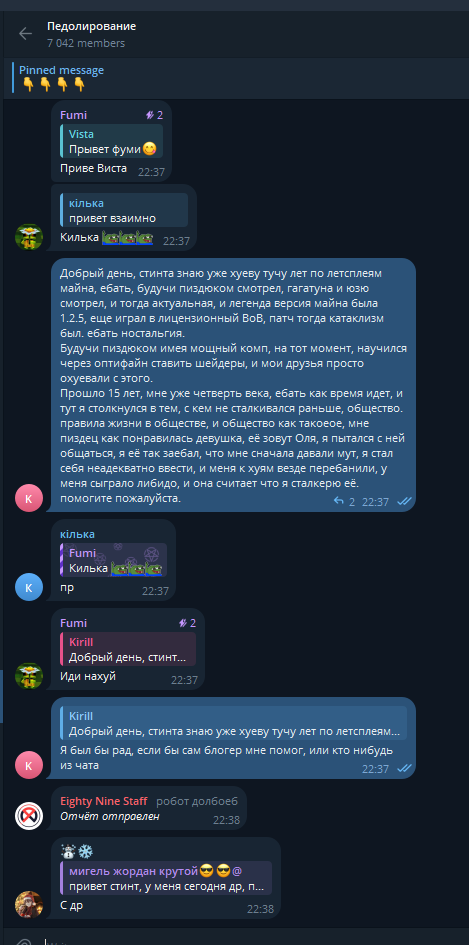
Task: Jump to quoted Vista message in Fumi's reply
Action: (x=112, y=141)
